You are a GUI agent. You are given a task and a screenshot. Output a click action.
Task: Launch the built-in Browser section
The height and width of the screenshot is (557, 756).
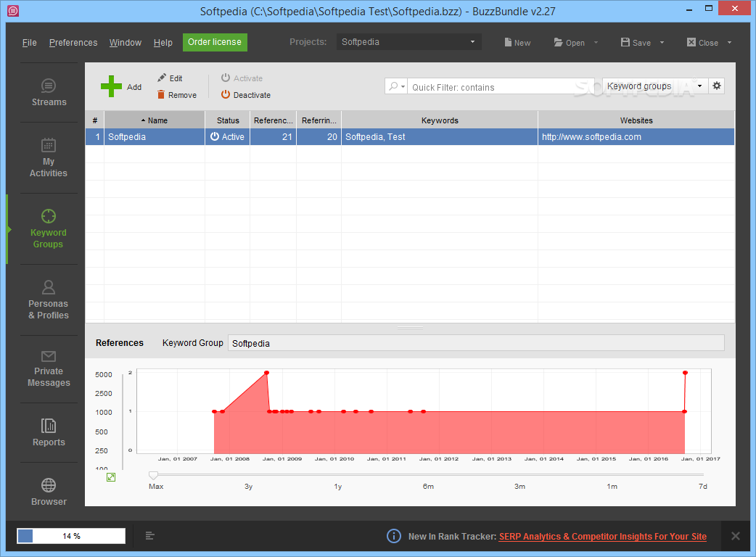point(49,492)
